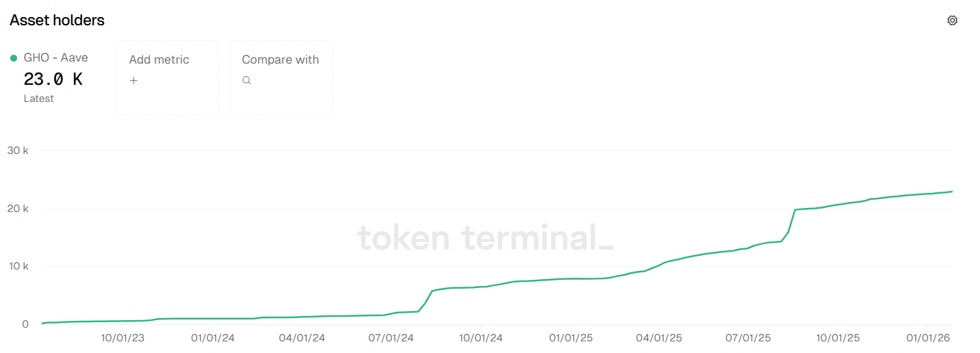Click the 07/01/25 date on x-axis

click(x=748, y=338)
